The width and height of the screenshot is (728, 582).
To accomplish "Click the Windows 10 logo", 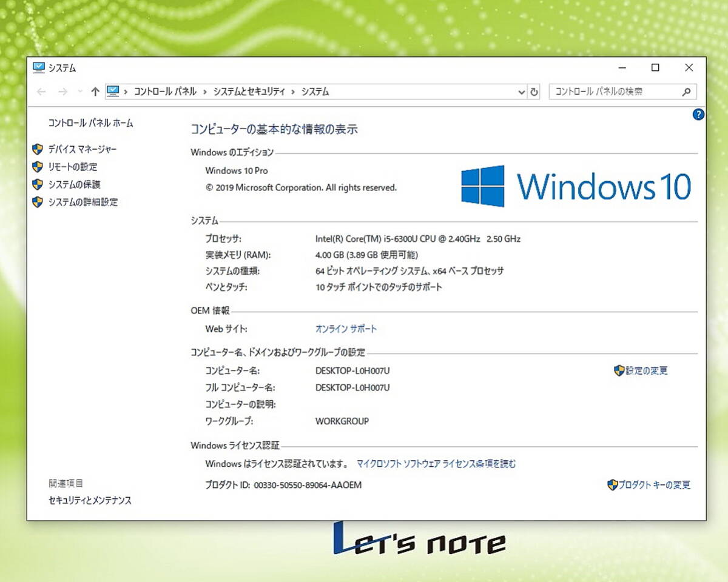I will pyautogui.click(x=576, y=186).
